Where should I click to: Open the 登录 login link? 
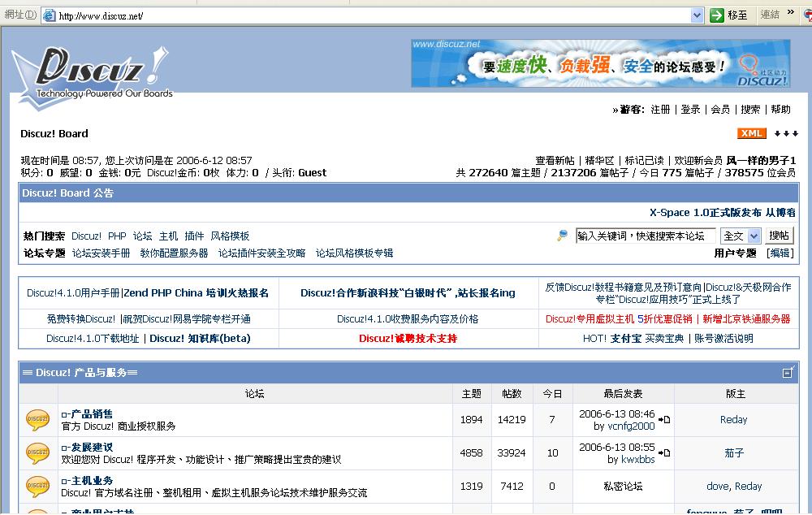pyautogui.click(x=690, y=110)
